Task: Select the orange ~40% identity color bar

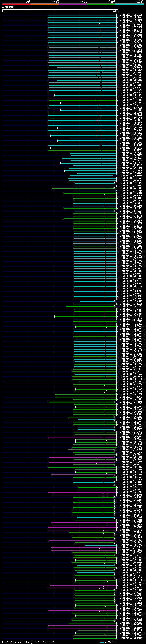Action: [45, 4]
